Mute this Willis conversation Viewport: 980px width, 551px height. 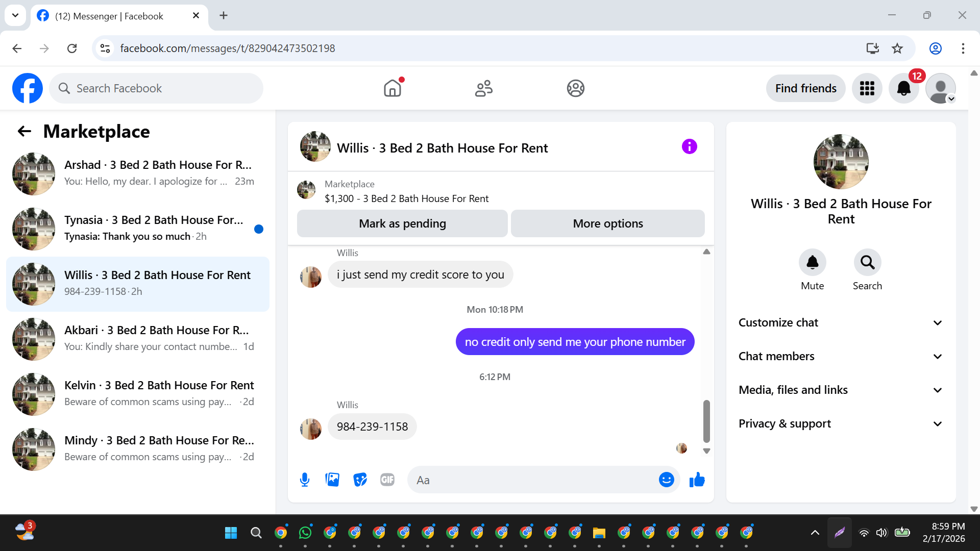click(812, 262)
